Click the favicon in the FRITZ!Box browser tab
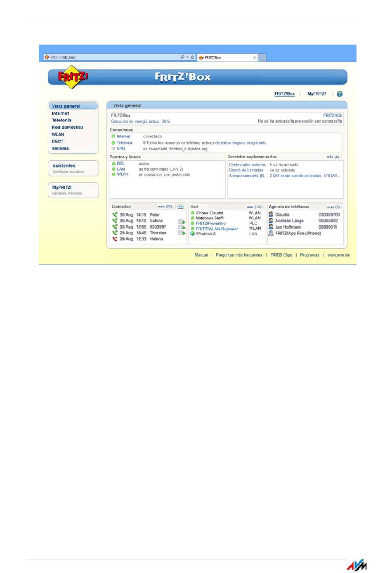The width and height of the screenshot is (392, 573). [201, 57]
